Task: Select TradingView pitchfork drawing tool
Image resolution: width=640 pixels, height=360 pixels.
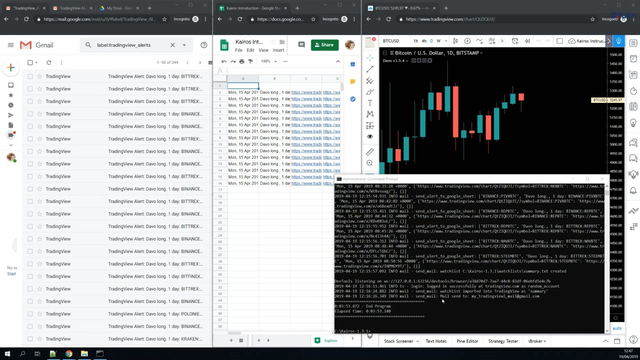Action: [370, 80]
